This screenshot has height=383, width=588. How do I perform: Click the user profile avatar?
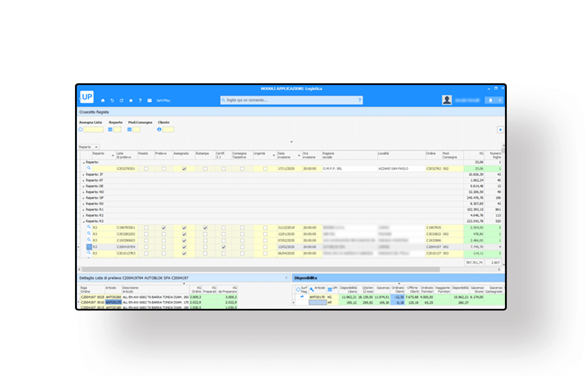pyautogui.click(x=447, y=100)
